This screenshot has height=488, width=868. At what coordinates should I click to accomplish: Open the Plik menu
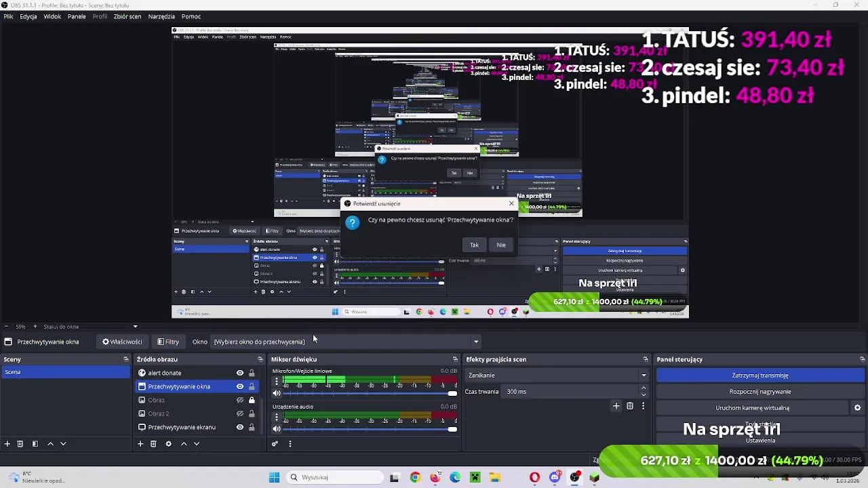pyautogui.click(x=8, y=16)
